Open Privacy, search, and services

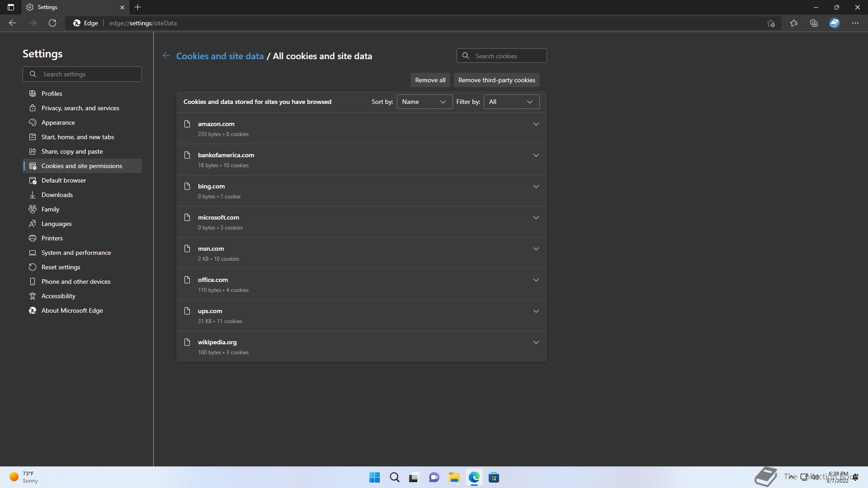point(82,108)
